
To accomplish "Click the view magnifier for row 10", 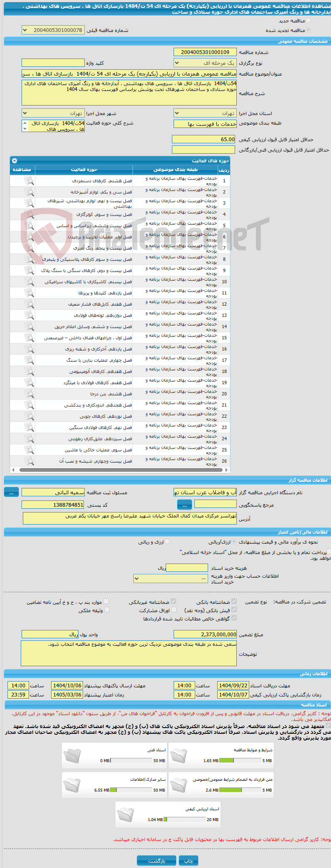I will [29, 281].
